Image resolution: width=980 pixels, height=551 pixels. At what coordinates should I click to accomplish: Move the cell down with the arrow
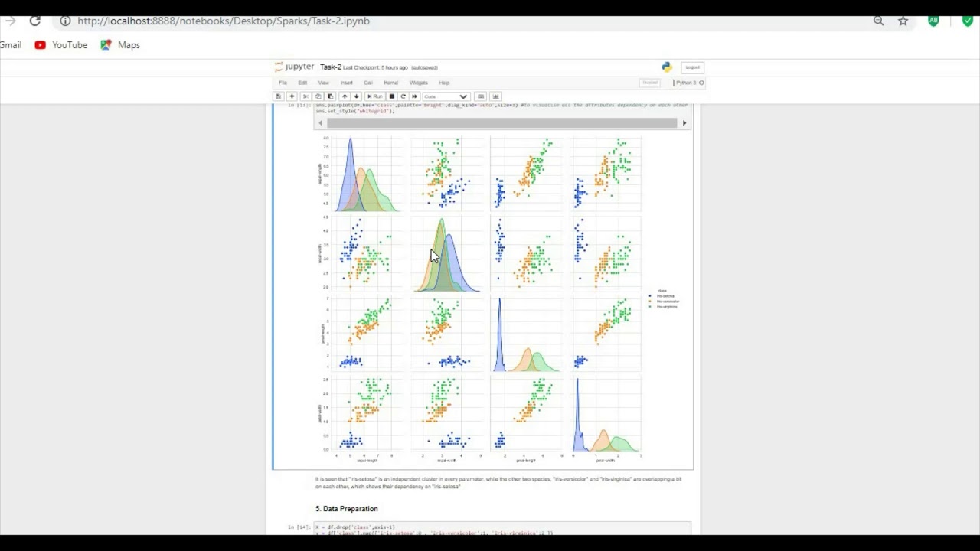(356, 96)
